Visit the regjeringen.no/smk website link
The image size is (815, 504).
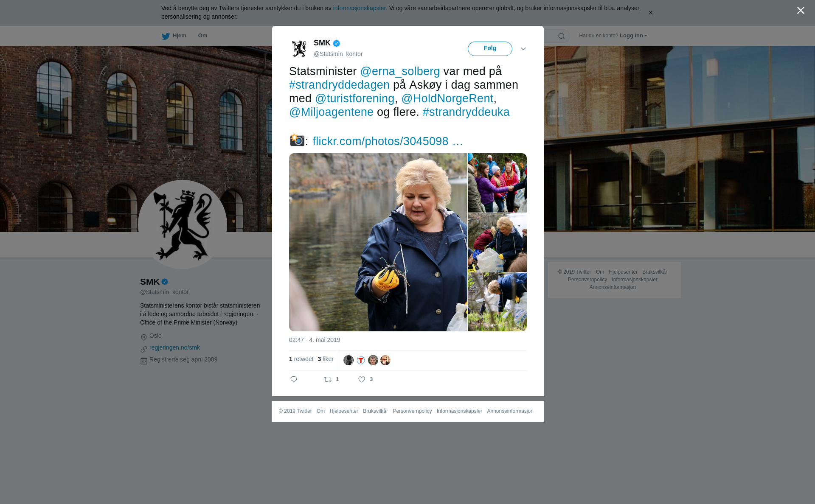(174, 347)
